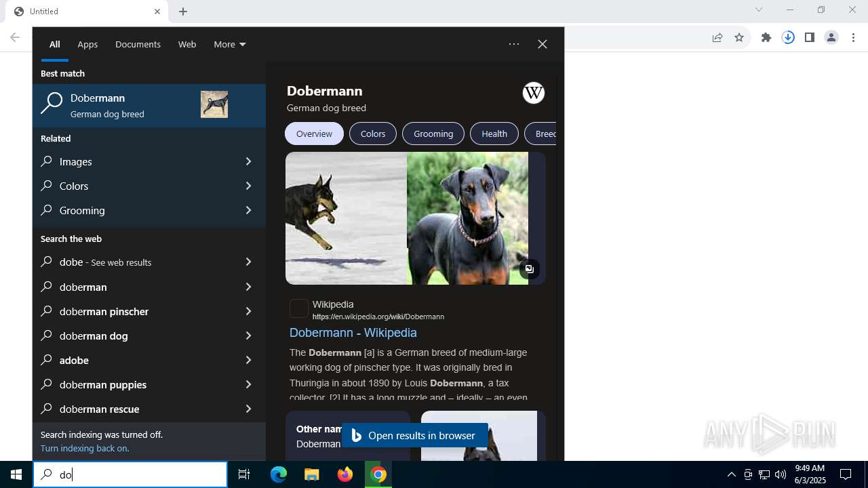868x488 pixels.
Task: Switch to Apps search tab
Action: pos(87,44)
